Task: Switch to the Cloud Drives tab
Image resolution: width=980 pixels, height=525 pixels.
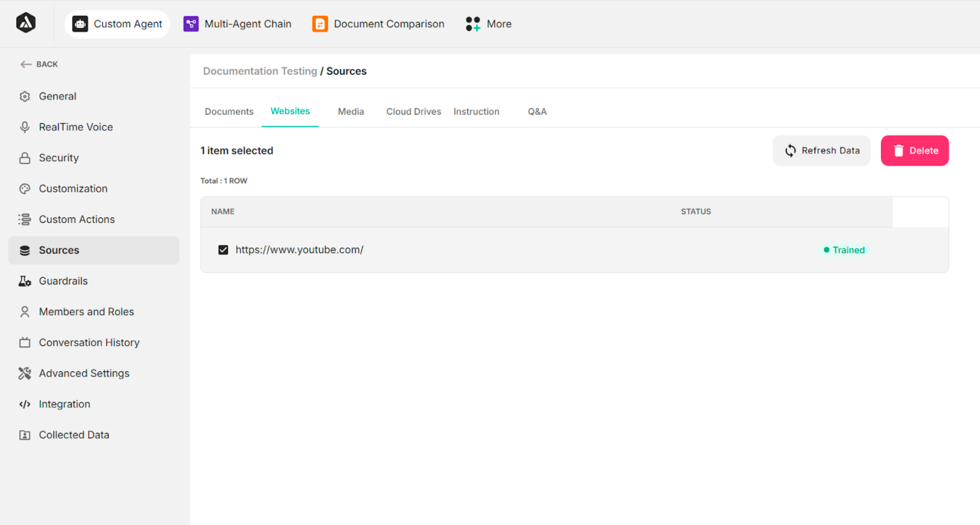Action: pos(414,111)
